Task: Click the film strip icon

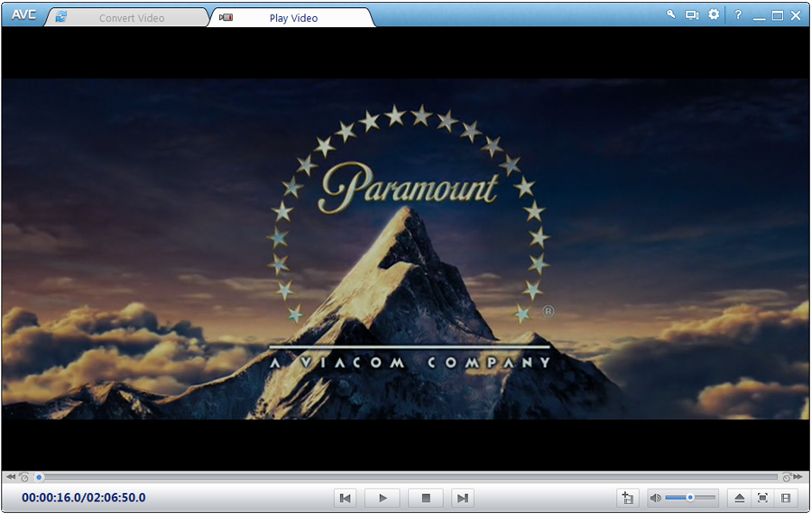Action: coord(786,498)
